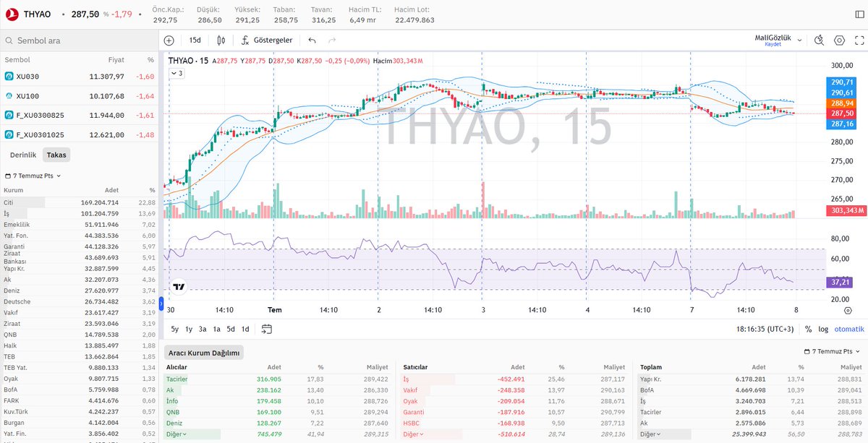Click the Sembol ara search field

[81, 41]
